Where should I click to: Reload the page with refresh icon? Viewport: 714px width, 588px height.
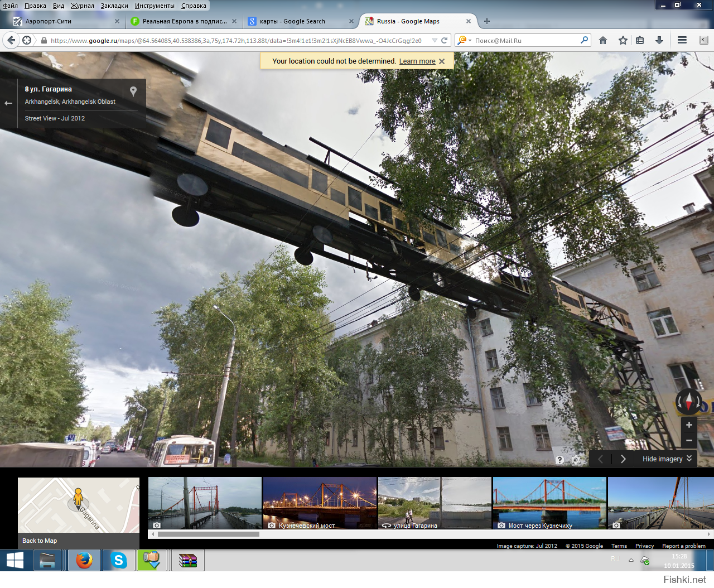[x=445, y=40]
